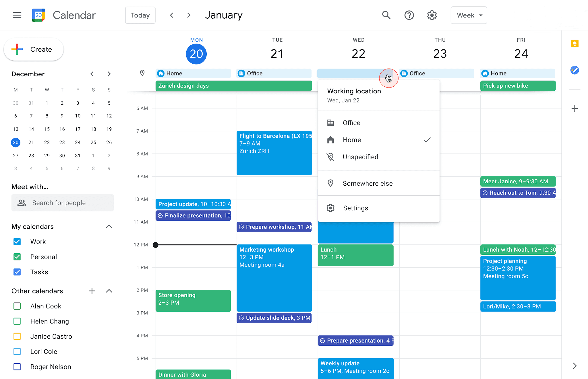
Task: Click the Search for people field
Action: coord(63,203)
